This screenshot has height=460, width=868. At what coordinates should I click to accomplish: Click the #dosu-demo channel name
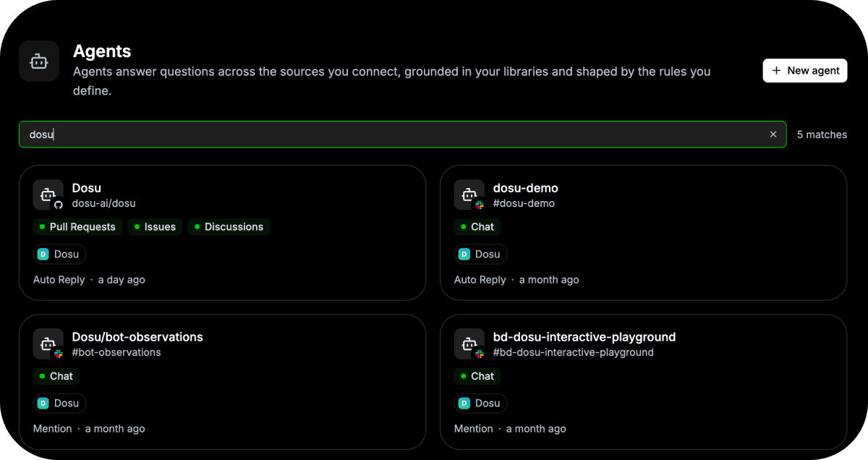coord(524,203)
